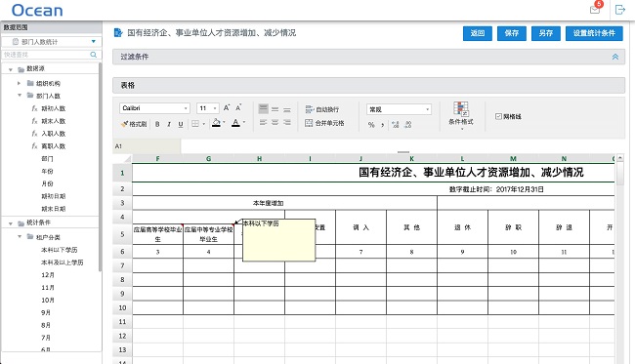
Task: Select row header 7
Action: [x=122, y=265]
